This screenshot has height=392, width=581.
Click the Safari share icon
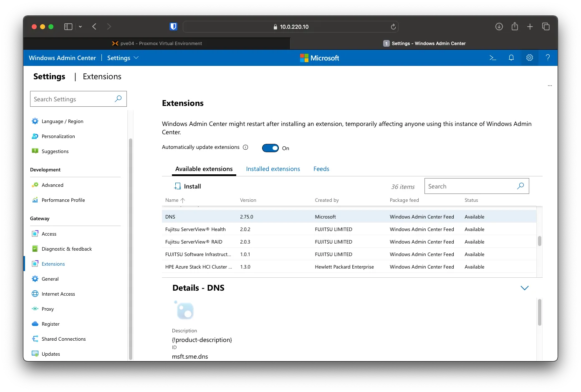click(515, 26)
